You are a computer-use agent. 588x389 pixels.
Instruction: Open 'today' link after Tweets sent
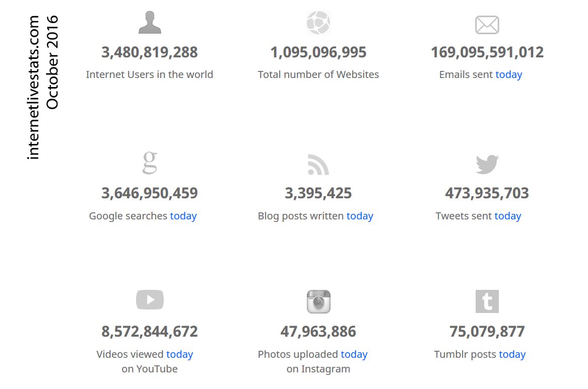508,216
